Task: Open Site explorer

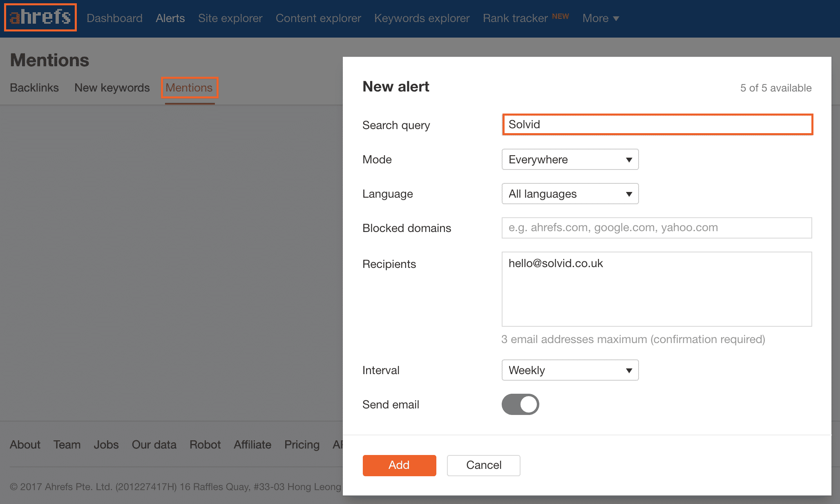Action: click(230, 18)
